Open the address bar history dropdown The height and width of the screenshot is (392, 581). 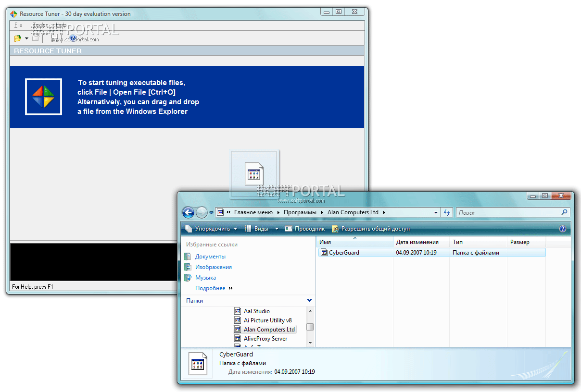[x=436, y=212]
